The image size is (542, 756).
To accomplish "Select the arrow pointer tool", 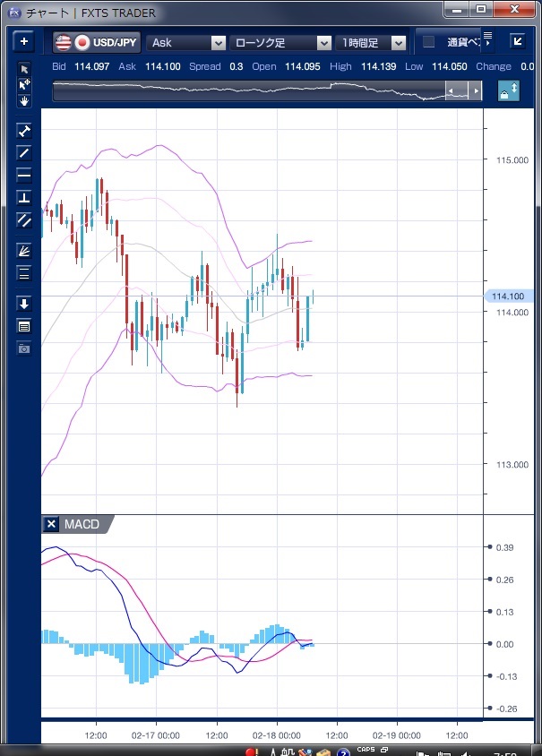I will coord(24,69).
